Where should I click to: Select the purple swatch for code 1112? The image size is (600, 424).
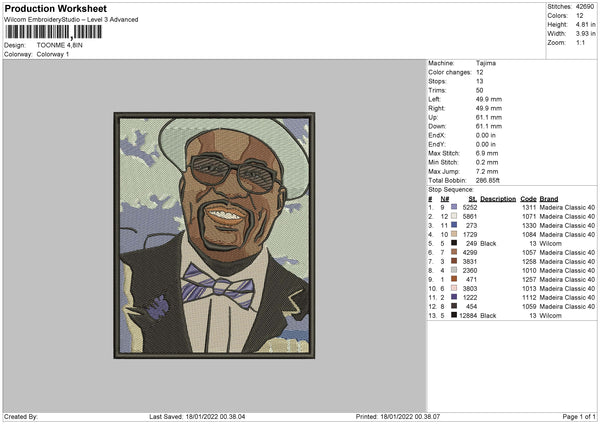(x=454, y=297)
